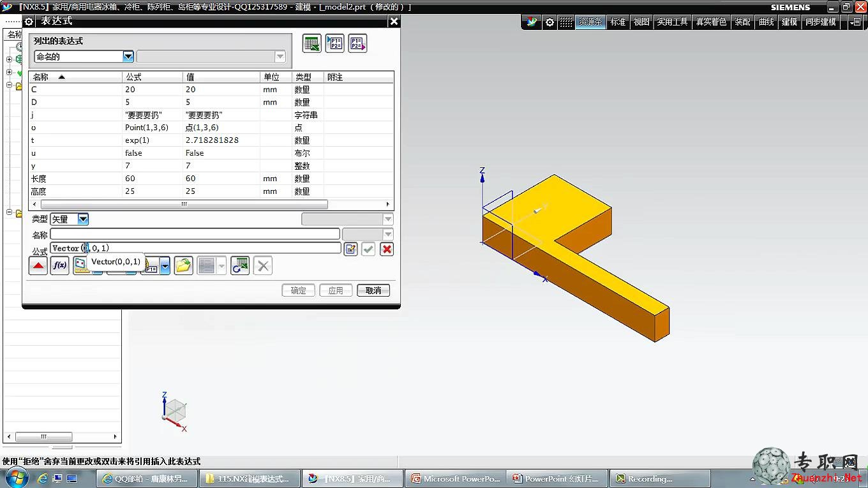Click the collapse red triangle button
Viewport: 868px width, 488px height.
point(38,265)
